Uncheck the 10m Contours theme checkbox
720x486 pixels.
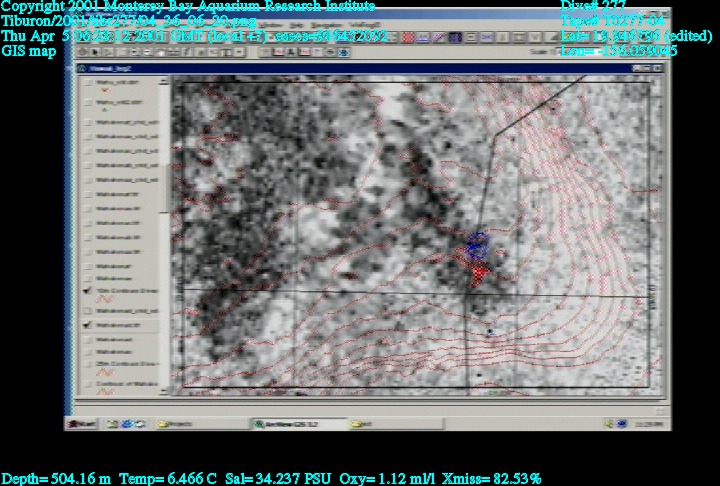coord(89,290)
